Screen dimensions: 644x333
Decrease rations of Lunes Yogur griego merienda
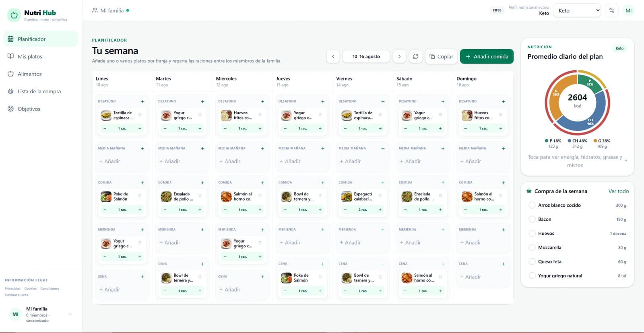pyautogui.click(x=105, y=257)
